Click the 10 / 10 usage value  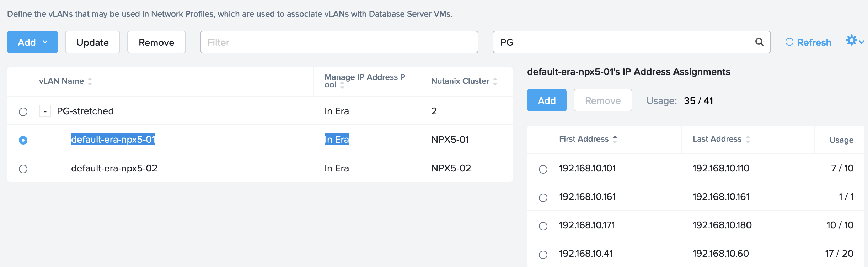point(840,225)
